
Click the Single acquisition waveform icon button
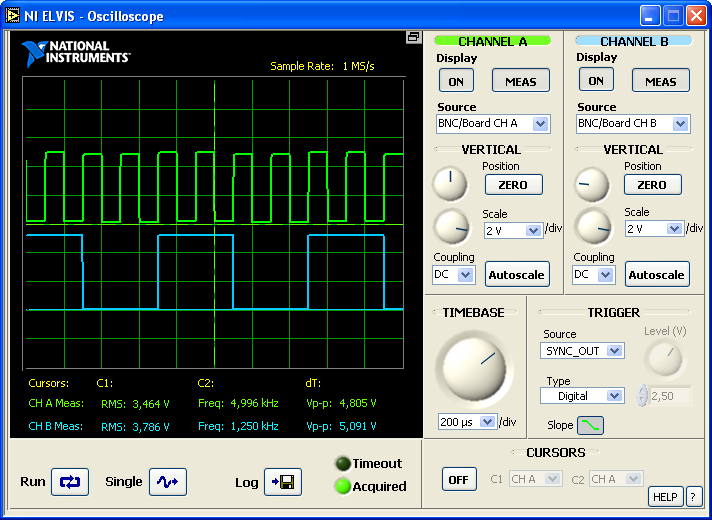pos(168,482)
